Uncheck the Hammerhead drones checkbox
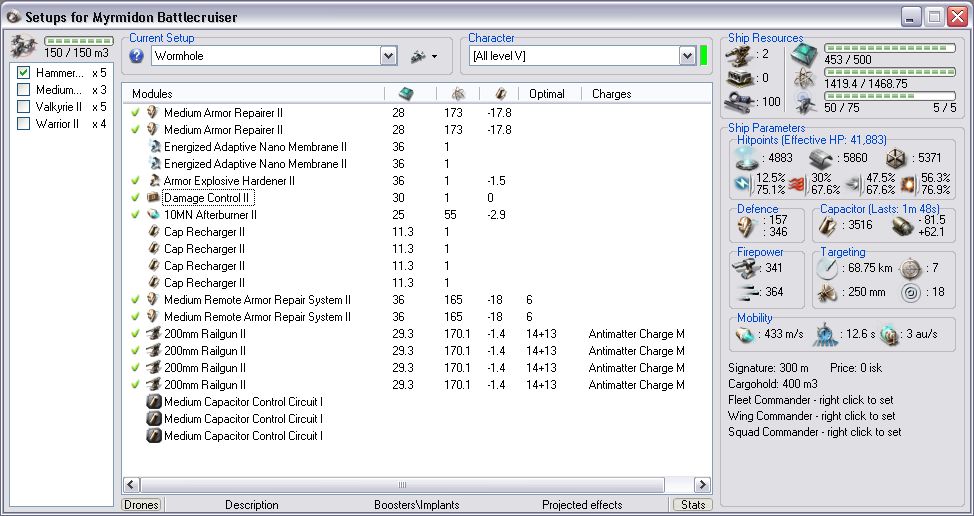974x516 pixels. tap(23, 73)
